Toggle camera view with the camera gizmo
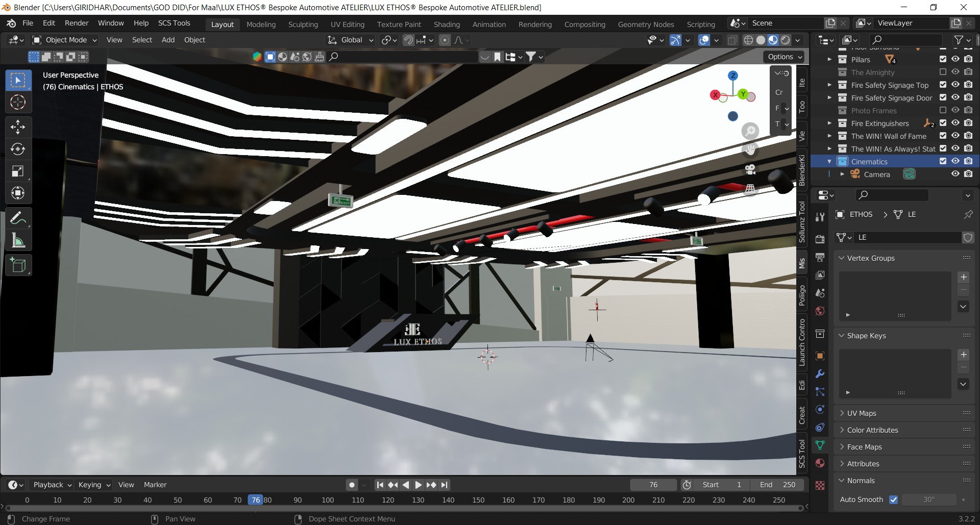 [750, 169]
